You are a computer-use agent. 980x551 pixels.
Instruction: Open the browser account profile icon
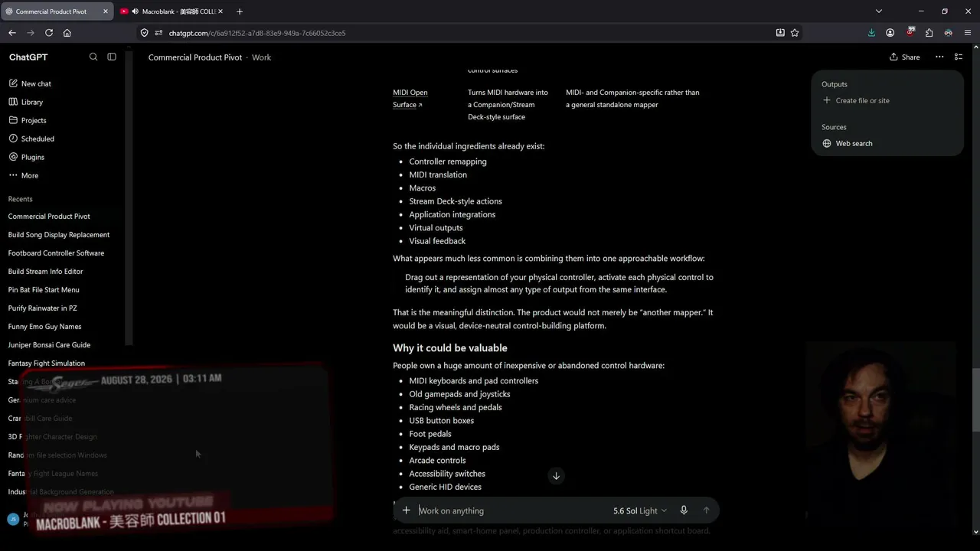point(890,33)
